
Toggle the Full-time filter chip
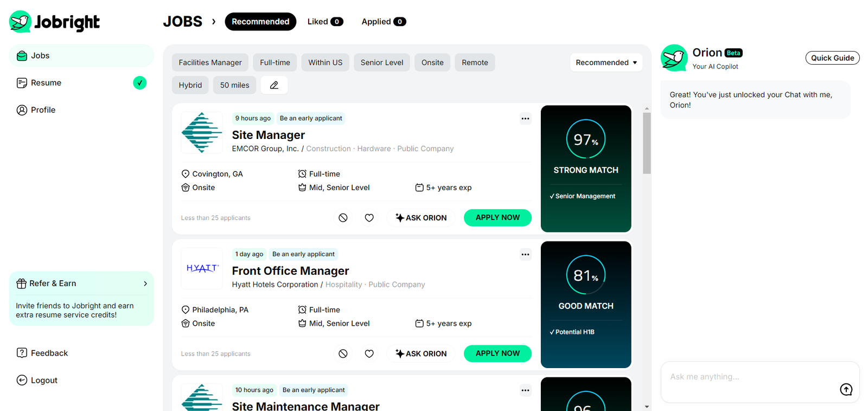point(275,62)
